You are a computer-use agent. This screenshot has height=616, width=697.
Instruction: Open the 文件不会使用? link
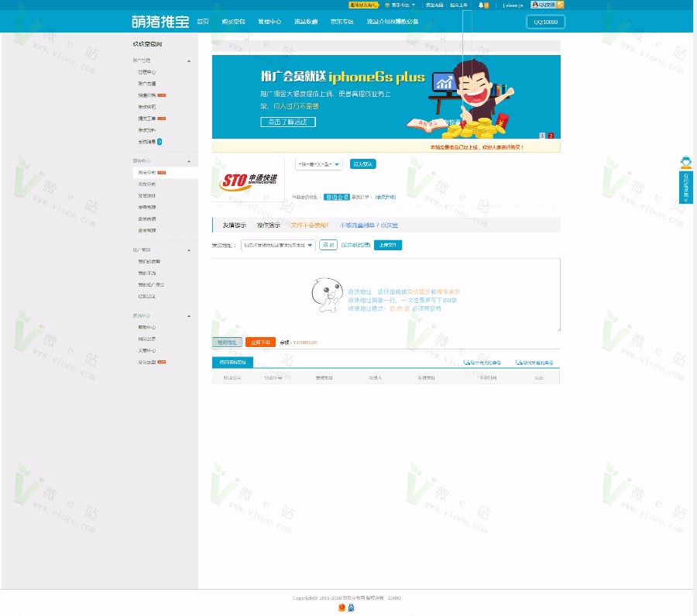(309, 225)
